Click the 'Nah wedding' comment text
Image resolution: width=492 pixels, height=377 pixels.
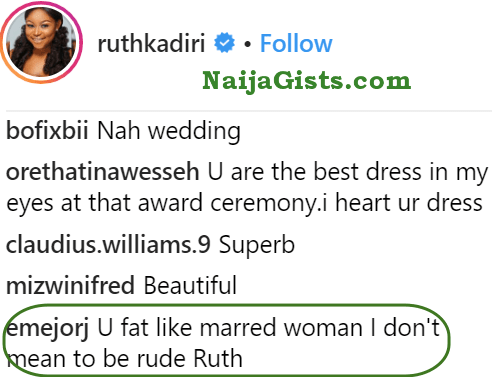(x=169, y=131)
